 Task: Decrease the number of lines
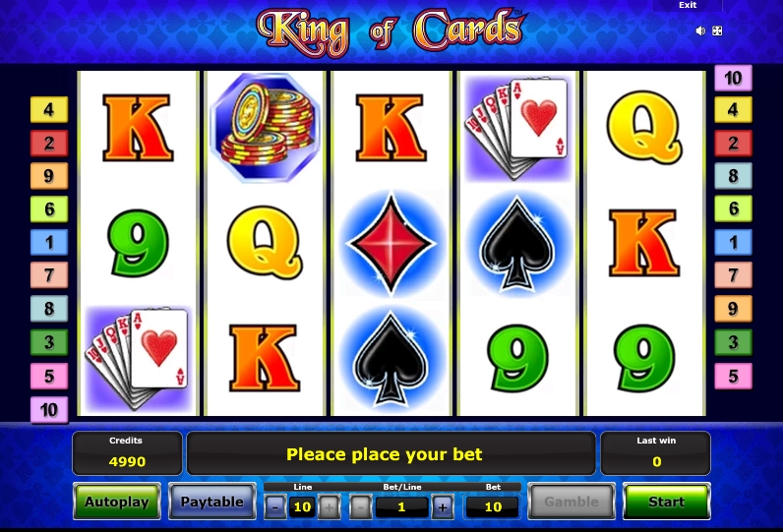275,507
